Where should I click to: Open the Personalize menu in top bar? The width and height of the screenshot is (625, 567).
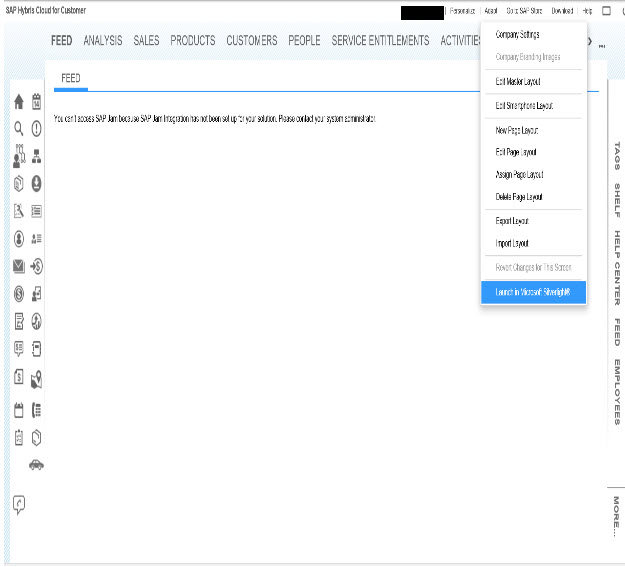[462, 11]
